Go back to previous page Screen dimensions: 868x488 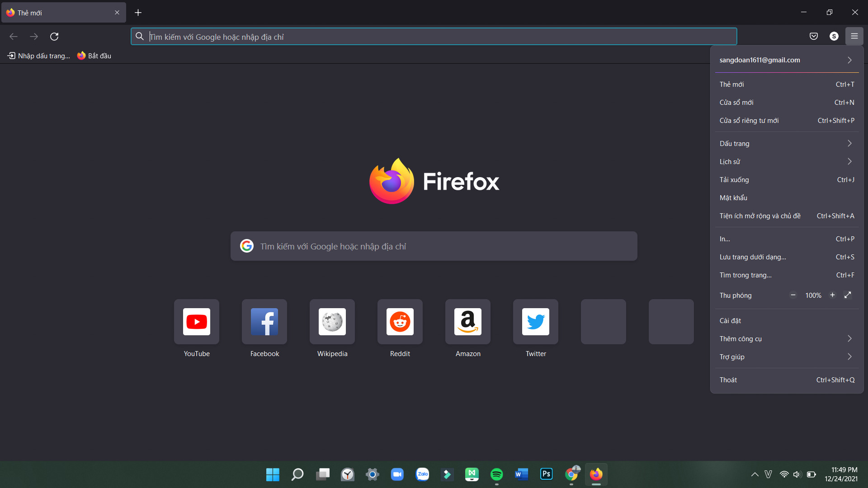14,36
